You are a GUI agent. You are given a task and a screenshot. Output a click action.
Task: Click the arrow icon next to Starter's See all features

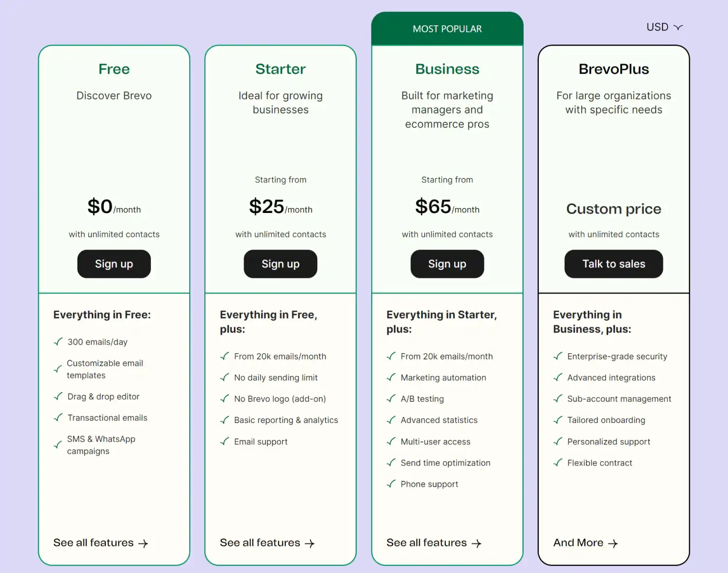310,543
